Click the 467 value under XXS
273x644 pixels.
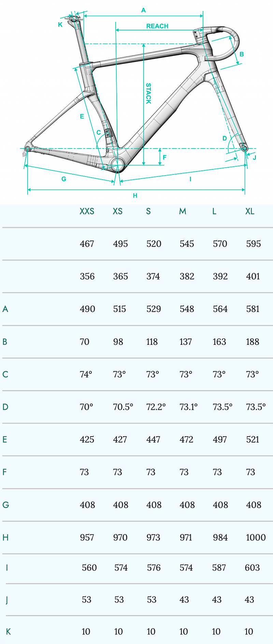pyautogui.click(x=87, y=244)
